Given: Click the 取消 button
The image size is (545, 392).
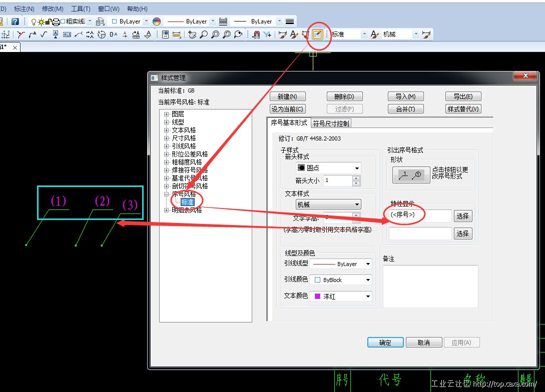Looking at the screenshot, I should coord(424,342).
